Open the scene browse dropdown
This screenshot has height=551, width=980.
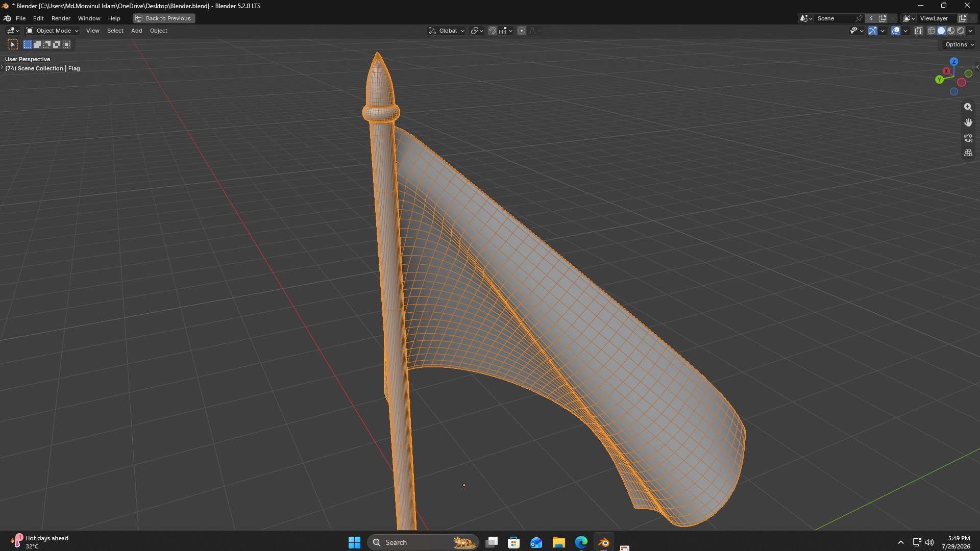point(806,18)
